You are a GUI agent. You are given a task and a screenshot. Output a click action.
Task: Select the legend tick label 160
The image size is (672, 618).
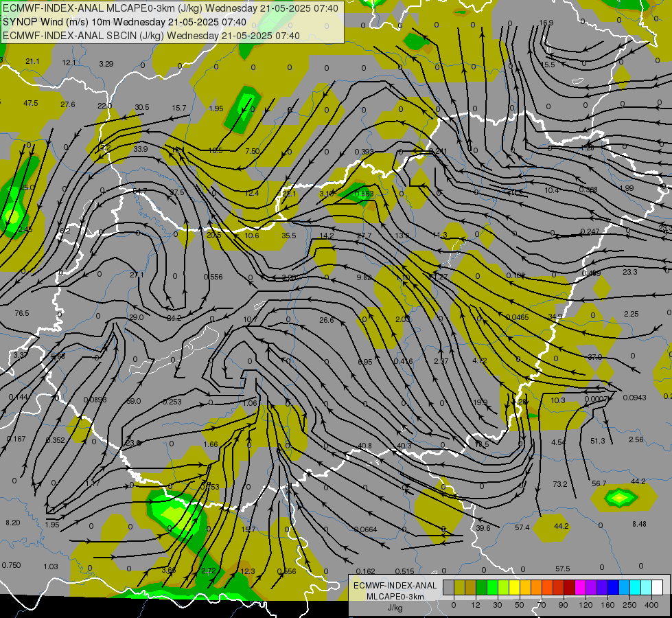(x=607, y=605)
